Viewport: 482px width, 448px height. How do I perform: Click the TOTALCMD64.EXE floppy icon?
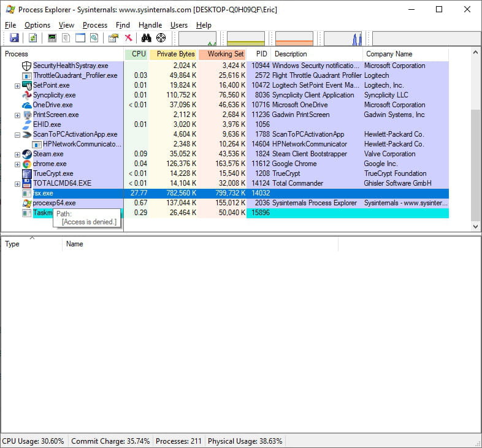tap(27, 183)
